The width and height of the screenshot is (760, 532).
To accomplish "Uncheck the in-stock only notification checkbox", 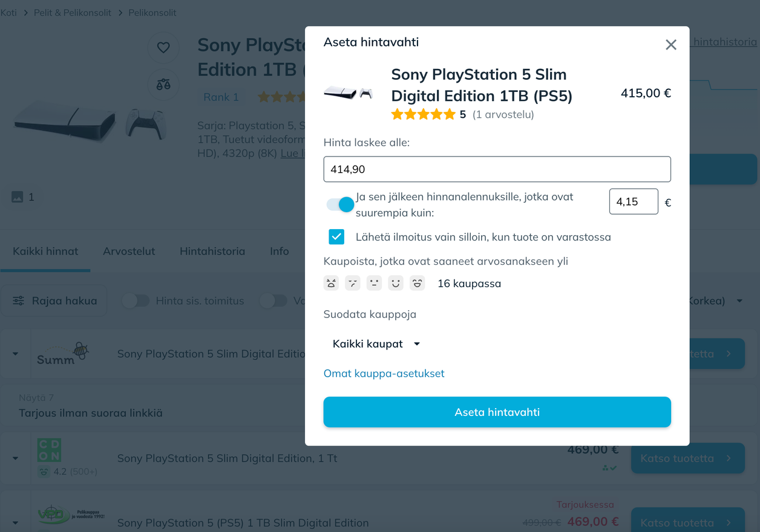I will 336,237.
